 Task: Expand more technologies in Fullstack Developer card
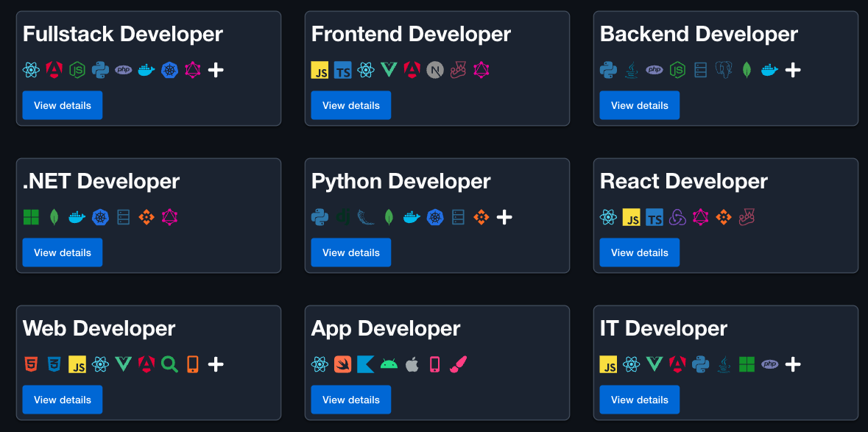[x=216, y=70]
